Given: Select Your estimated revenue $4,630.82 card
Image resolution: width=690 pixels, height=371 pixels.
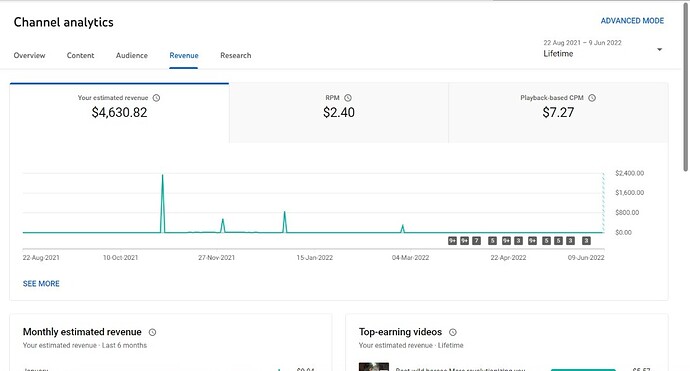Looking at the screenshot, I should pyautogui.click(x=119, y=113).
